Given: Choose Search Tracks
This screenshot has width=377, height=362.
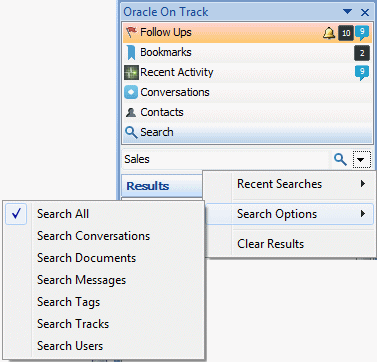Looking at the screenshot, I should 104,324.
